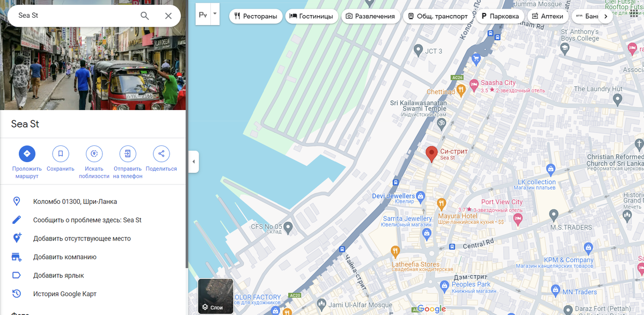The image size is (644, 315).
Task: Select St Anthony's Boys College marker
Action: [564, 48]
